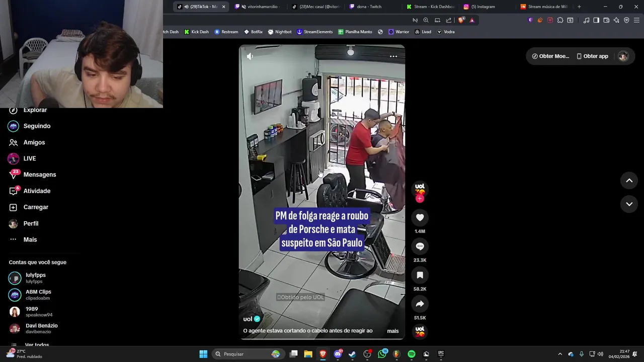The image size is (644, 362).
Task: Open Leo AI sparkle icon
Action: pos(616,20)
